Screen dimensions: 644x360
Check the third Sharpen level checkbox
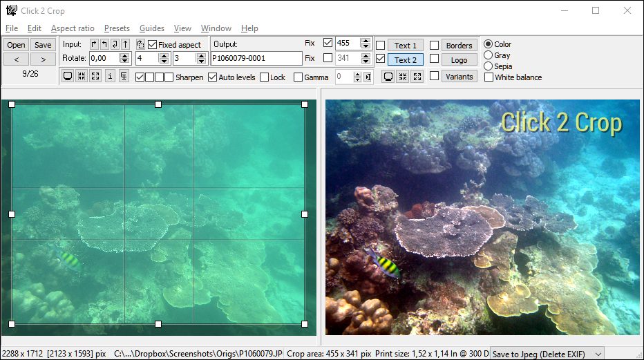(159, 77)
